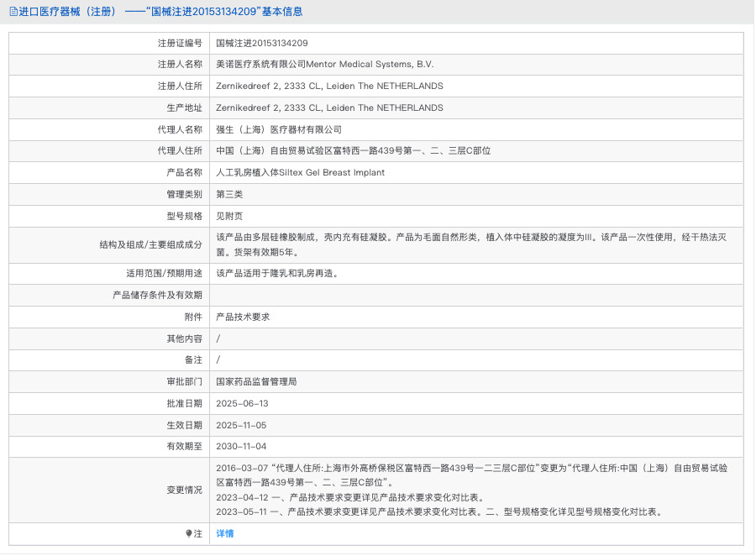
Task: Click the 适用范围 intended use description
Action: [x=277, y=274]
